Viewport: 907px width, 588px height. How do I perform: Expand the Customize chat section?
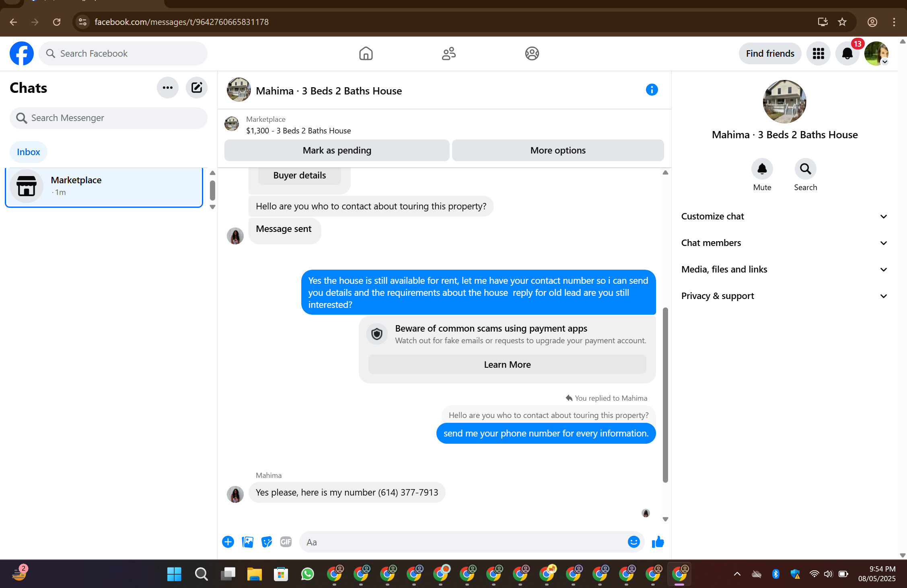[x=785, y=216]
